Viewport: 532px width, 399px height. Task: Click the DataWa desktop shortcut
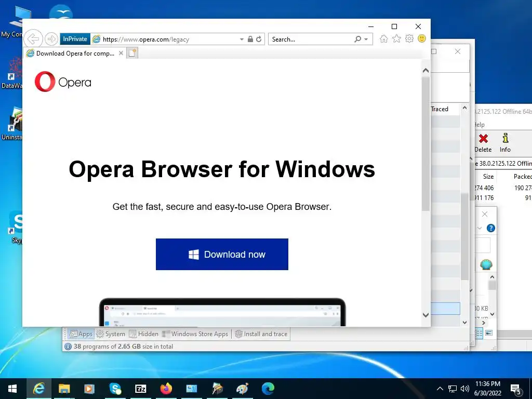(12, 73)
